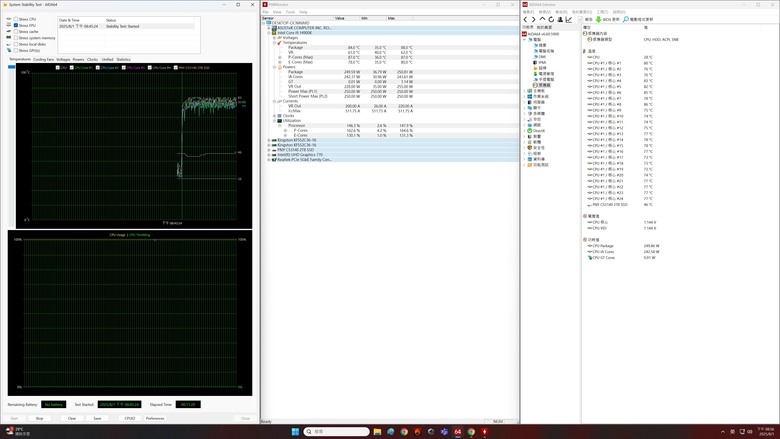Open the Tools menu in HWMonitor

click(x=290, y=12)
